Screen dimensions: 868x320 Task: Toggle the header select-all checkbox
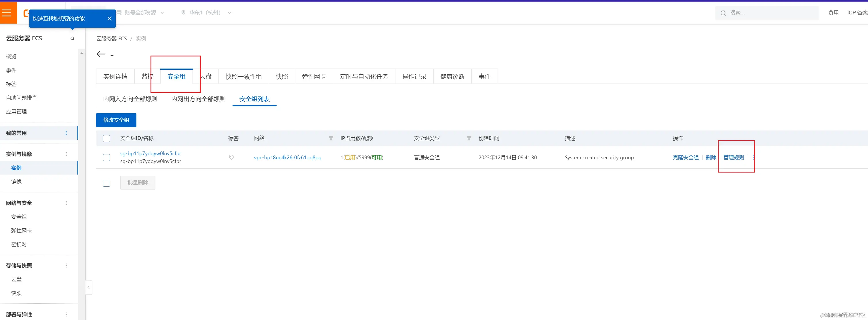click(x=106, y=139)
